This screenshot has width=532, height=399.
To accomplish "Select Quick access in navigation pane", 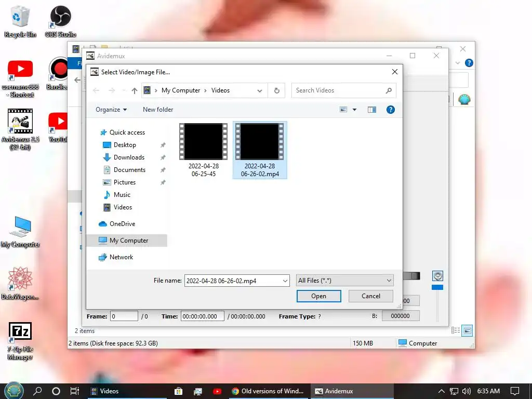I will tap(127, 132).
